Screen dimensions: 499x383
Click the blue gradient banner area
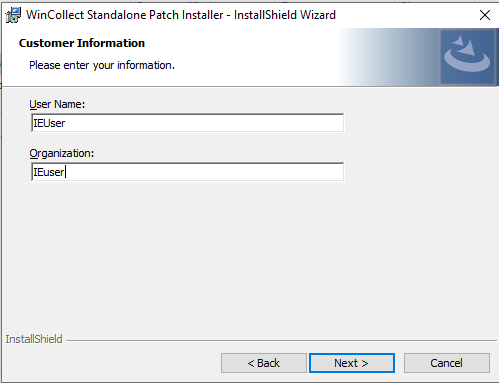[390, 57]
